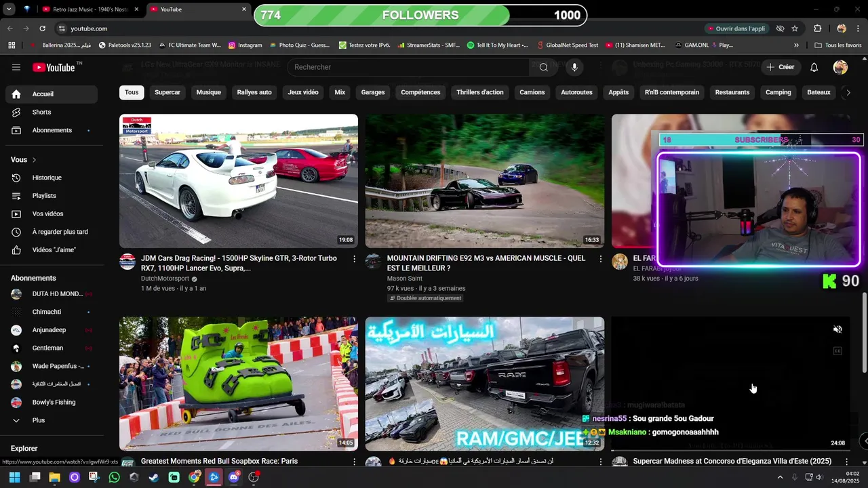Switch to the Retro Jazz Music tab
The height and width of the screenshot is (488, 868).
pyautogui.click(x=90, y=9)
